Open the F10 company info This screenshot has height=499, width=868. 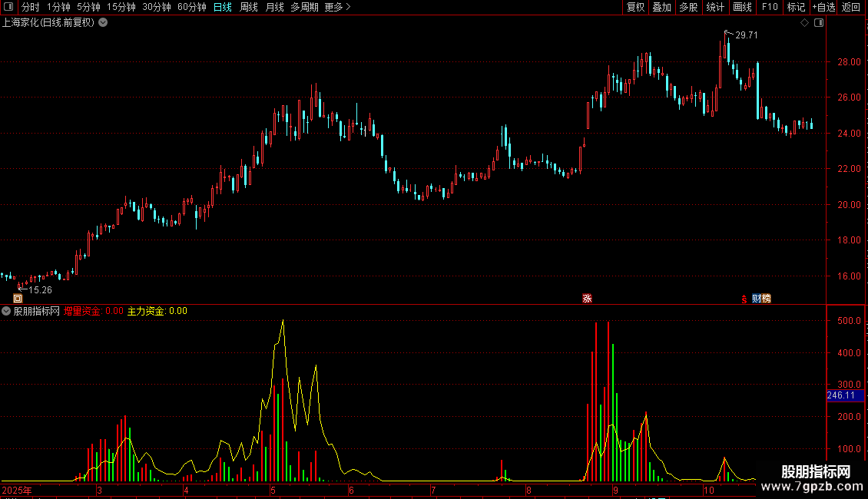(770, 7)
